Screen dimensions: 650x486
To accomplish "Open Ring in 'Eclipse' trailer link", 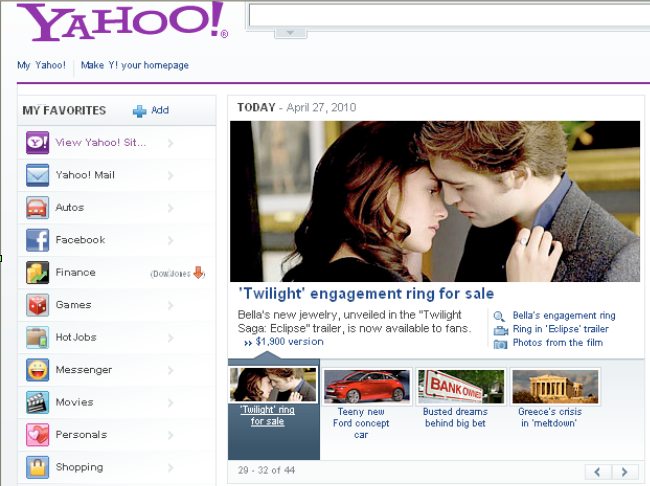I will tap(560, 329).
